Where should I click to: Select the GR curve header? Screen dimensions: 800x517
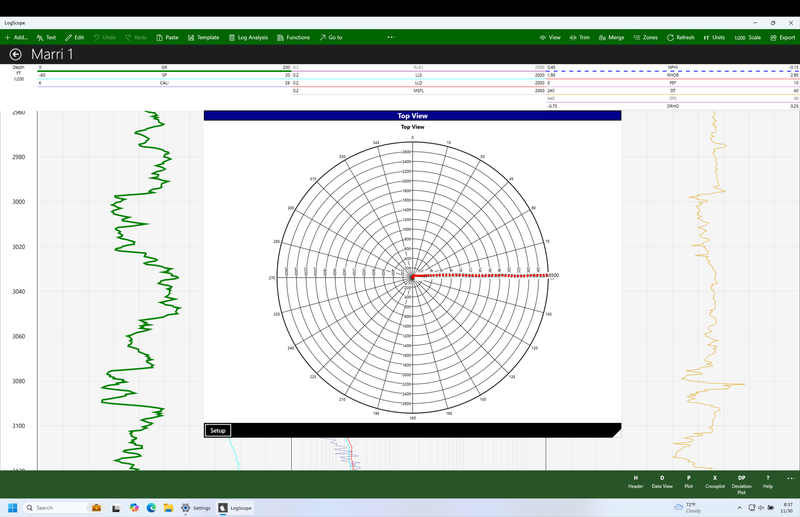pos(164,67)
